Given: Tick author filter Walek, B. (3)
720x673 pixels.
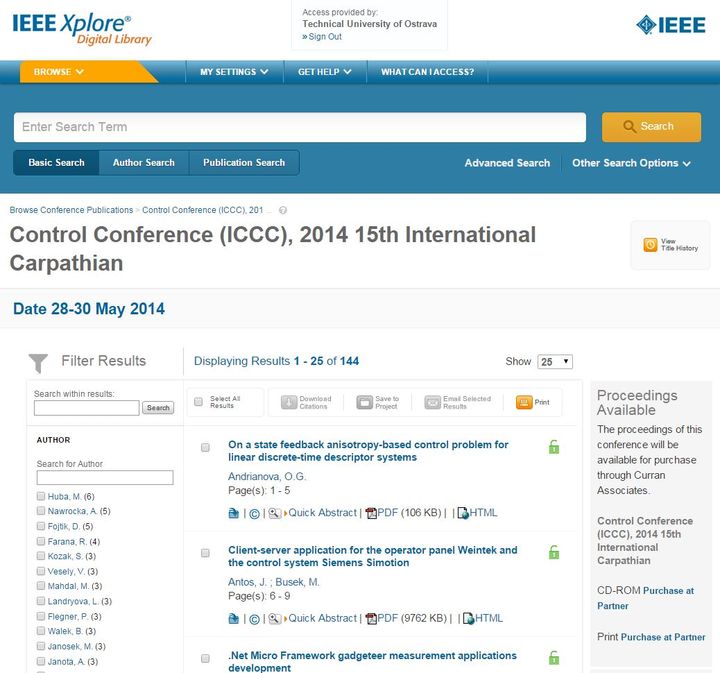Looking at the screenshot, I should (x=41, y=630).
